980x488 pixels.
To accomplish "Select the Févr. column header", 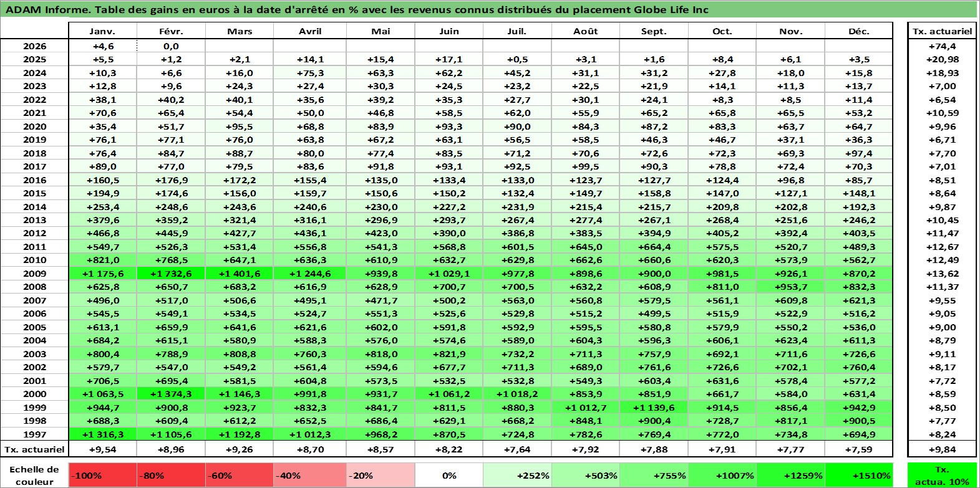I will point(171,31).
